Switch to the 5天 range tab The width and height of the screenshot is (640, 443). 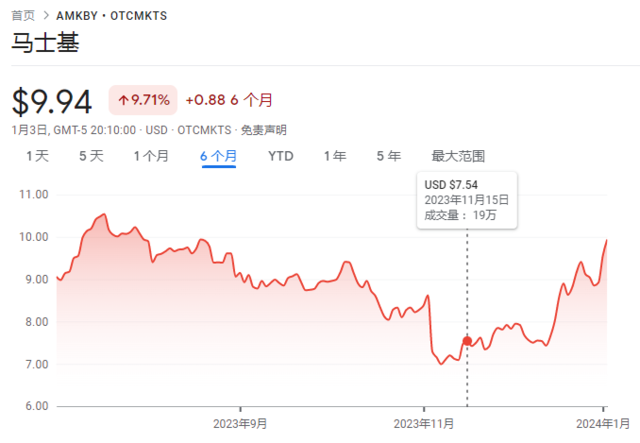91,156
